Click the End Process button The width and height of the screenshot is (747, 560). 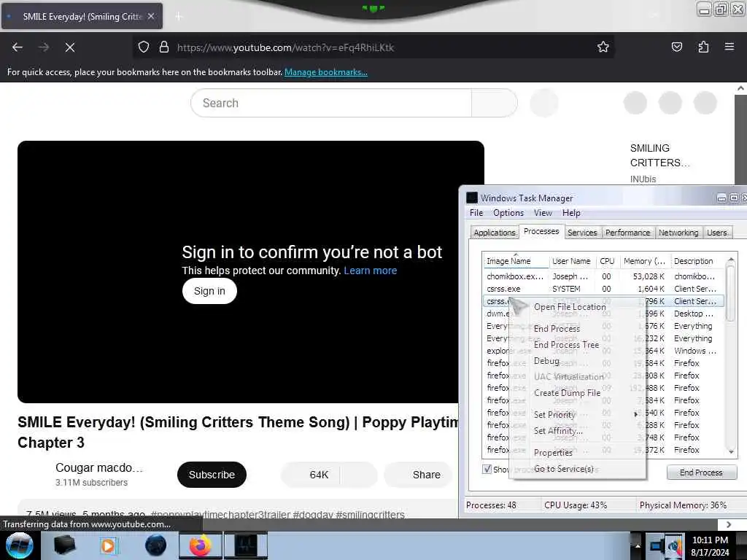point(701,472)
